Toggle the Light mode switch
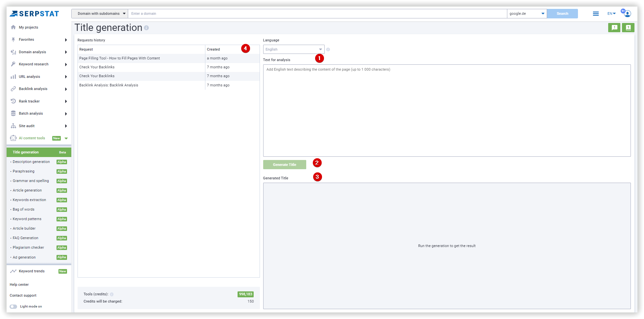Viewport: 644px width, 319px height. tap(13, 307)
